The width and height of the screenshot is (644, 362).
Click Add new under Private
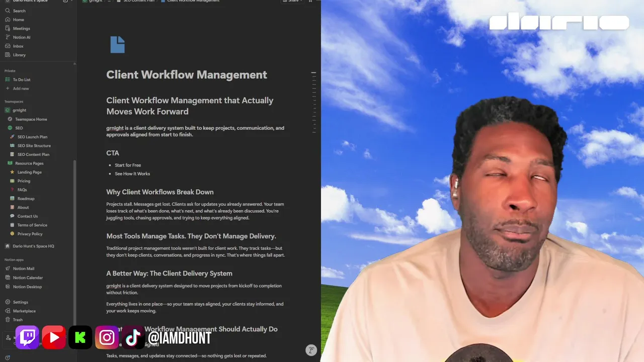(x=21, y=88)
